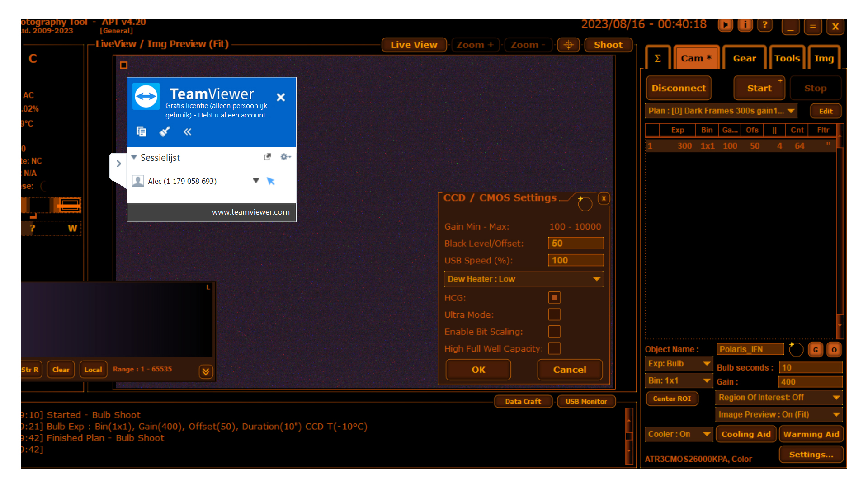Click TeamViewer collapse double-arrow icon
This screenshot has width=868, height=488.
(x=187, y=132)
